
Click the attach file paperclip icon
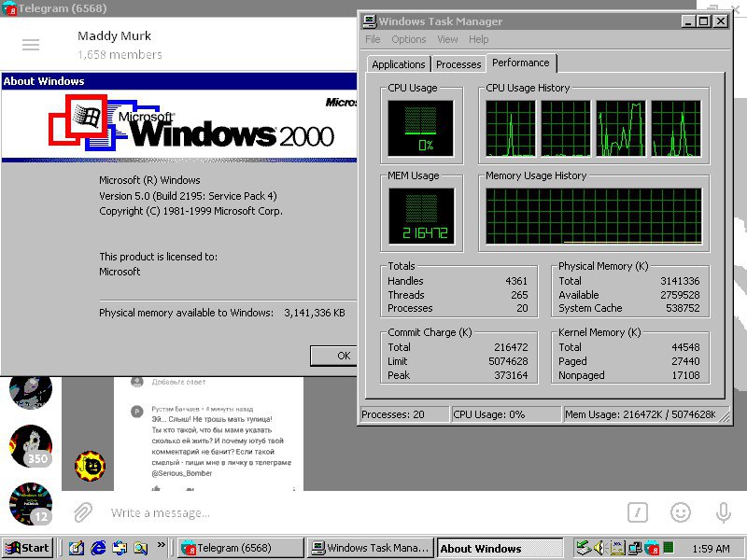[83, 512]
